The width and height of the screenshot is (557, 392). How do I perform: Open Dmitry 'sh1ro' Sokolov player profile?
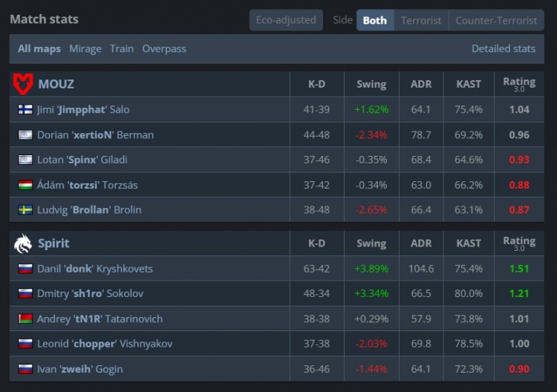tap(90, 294)
